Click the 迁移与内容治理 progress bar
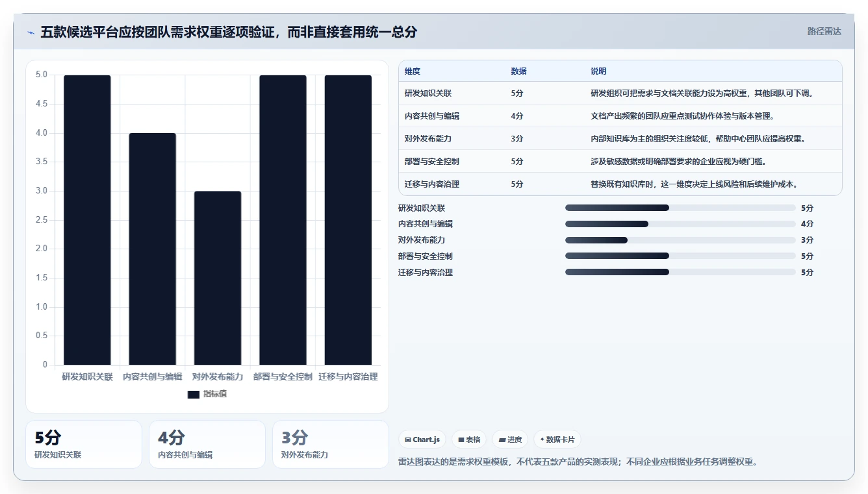 pos(680,272)
